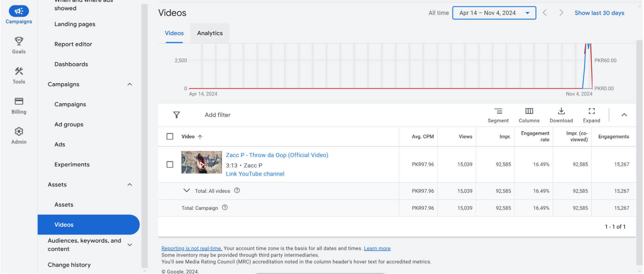This screenshot has height=274, width=644.
Task: Click the filter funnel icon
Action: pos(176,115)
